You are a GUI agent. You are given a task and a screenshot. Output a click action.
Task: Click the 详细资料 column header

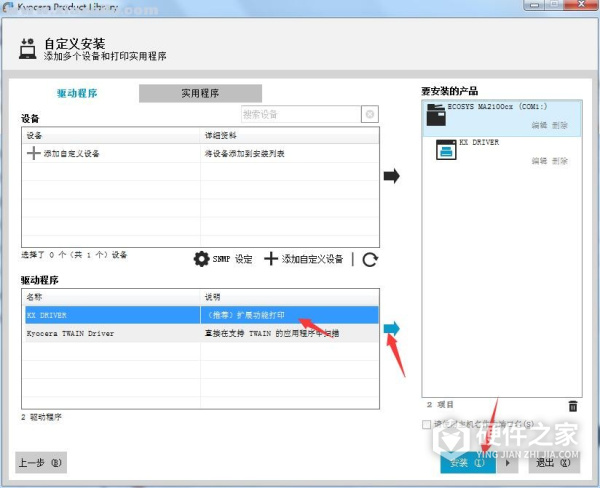290,135
